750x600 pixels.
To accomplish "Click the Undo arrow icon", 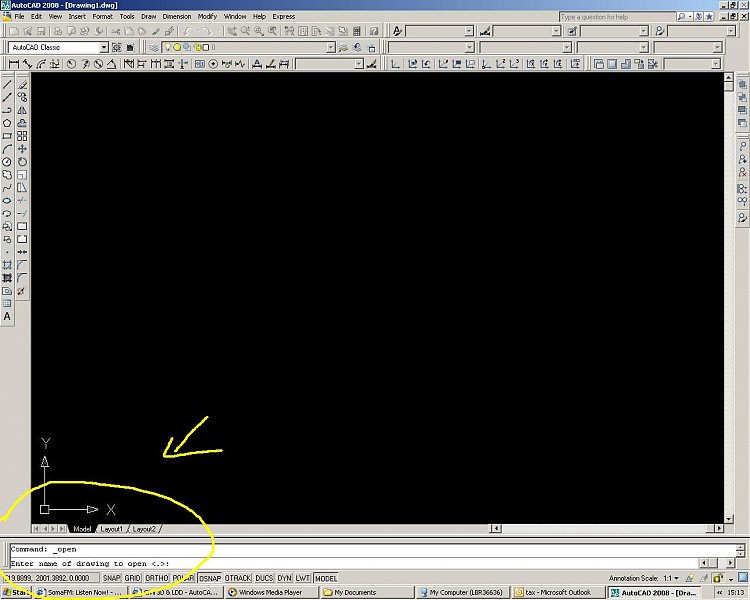I will [x=188, y=31].
